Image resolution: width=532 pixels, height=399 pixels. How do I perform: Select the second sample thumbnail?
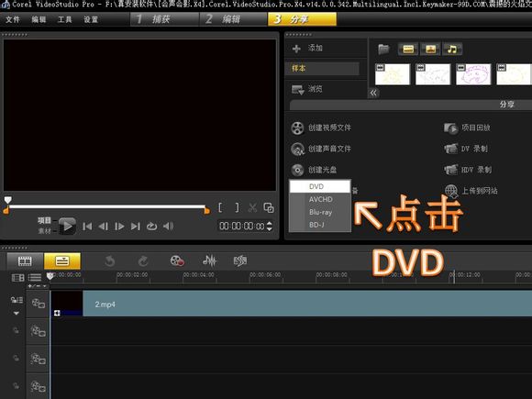pos(433,74)
